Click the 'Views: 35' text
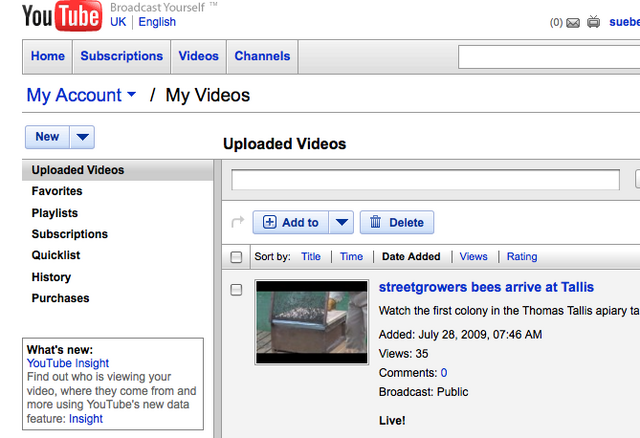 tap(403, 354)
